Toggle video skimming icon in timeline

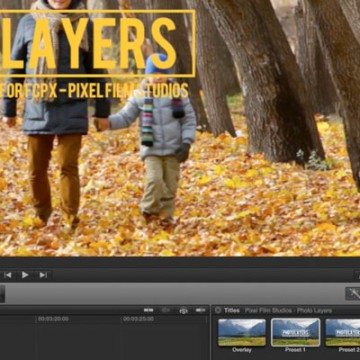point(149,310)
